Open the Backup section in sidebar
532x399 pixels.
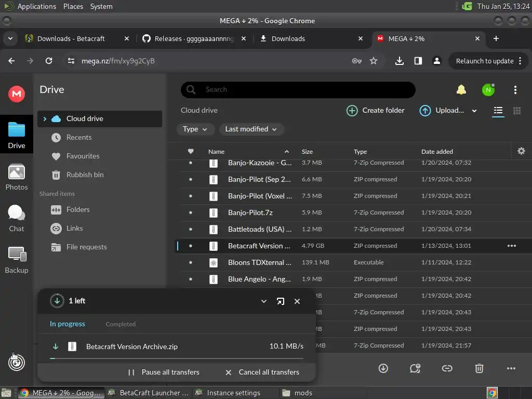pyautogui.click(x=17, y=260)
